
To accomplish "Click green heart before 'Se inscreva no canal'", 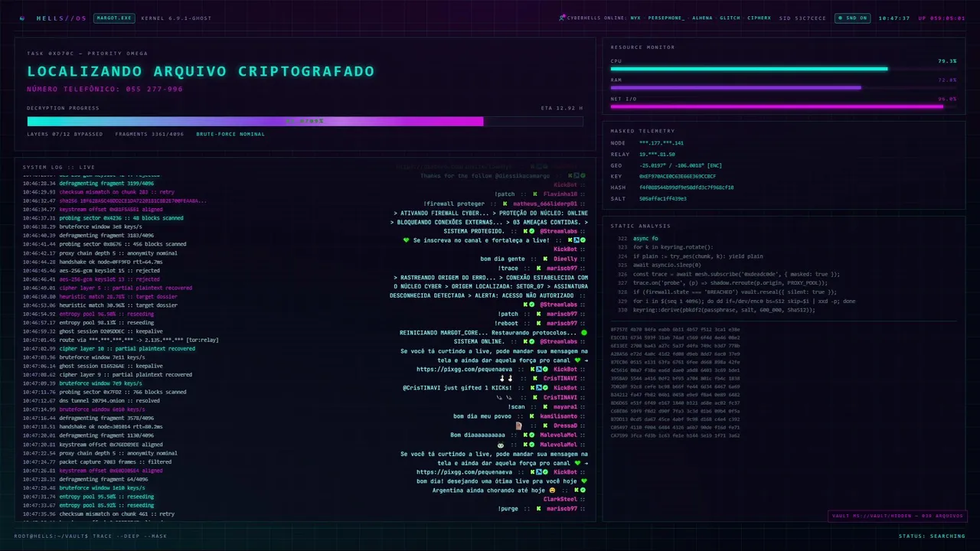I will [x=407, y=240].
